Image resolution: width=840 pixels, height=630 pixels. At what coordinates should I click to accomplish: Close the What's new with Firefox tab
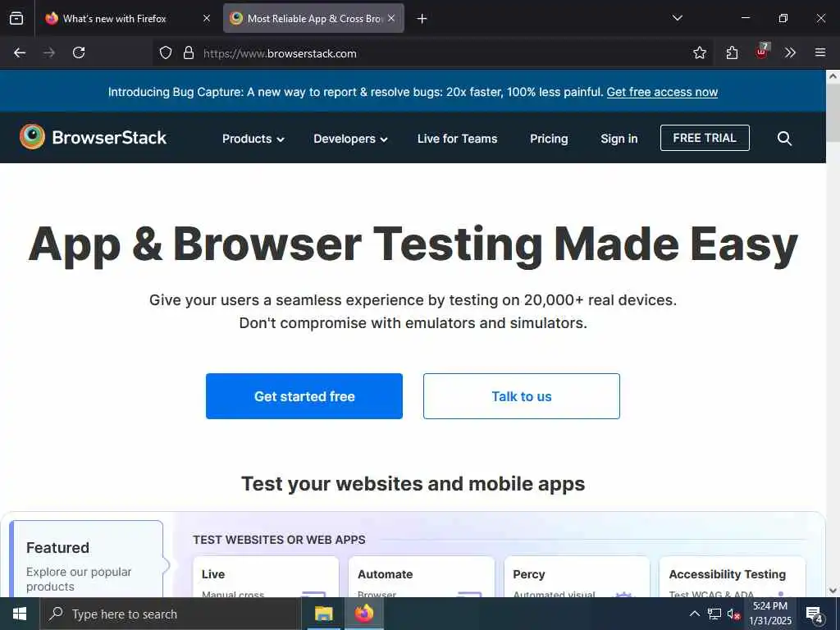point(206,18)
